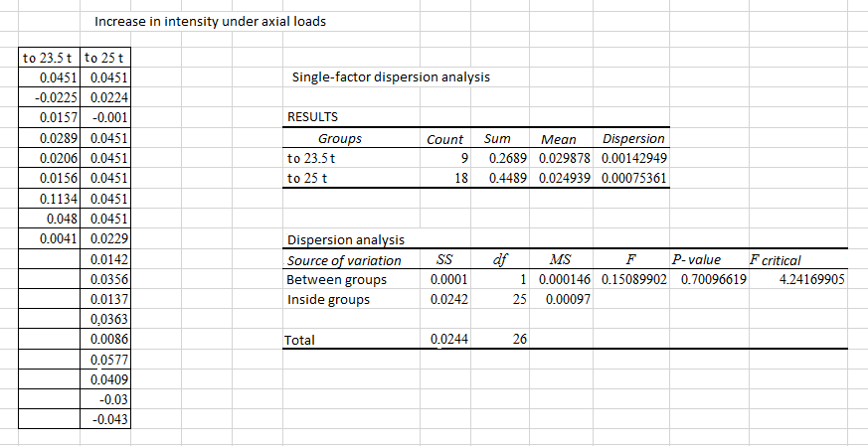
Task: Click the mean value 0.024939
Action: point(565,178)
